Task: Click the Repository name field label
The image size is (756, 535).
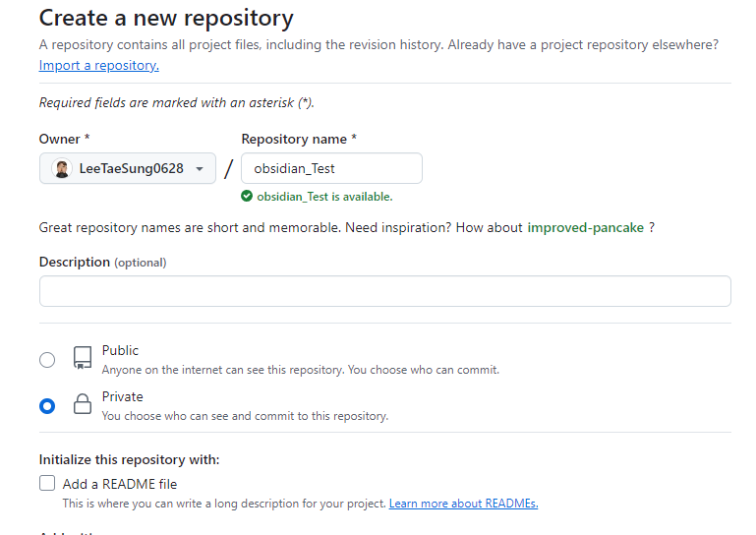Action: click(299, 139)
